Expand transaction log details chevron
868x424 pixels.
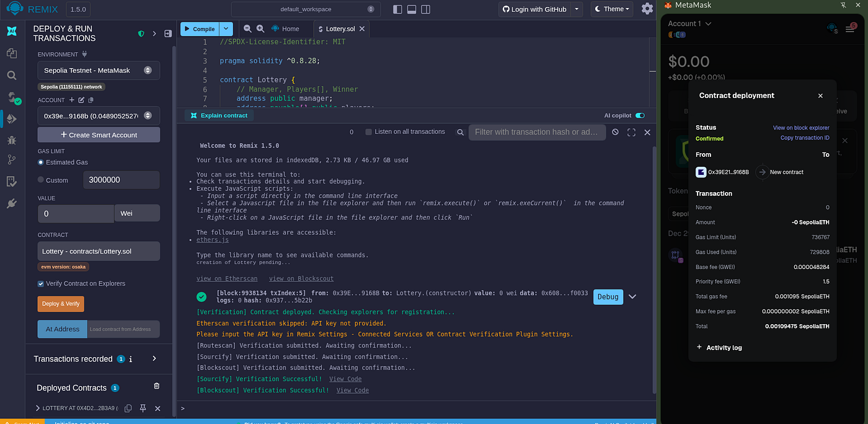pos(632,297)
